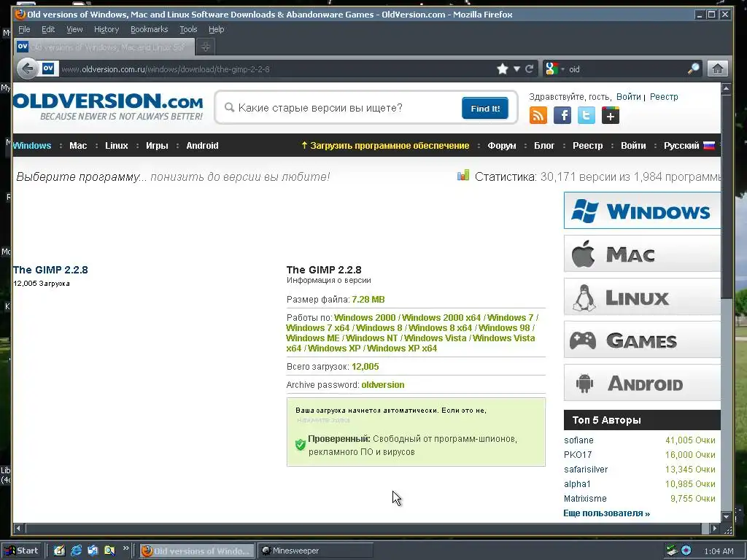Open the Блог nav link
This screenshot has width=747, height=560.
(x=544, y=146)
